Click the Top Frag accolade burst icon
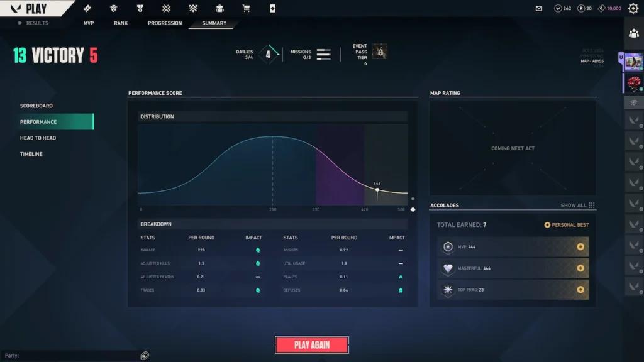 pyautogui.click(x=448, y=290)
